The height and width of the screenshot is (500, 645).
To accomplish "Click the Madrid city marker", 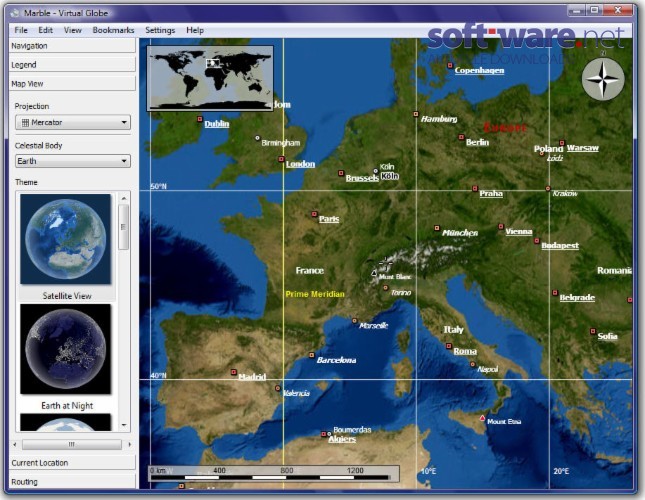I will tap(234, 372).
